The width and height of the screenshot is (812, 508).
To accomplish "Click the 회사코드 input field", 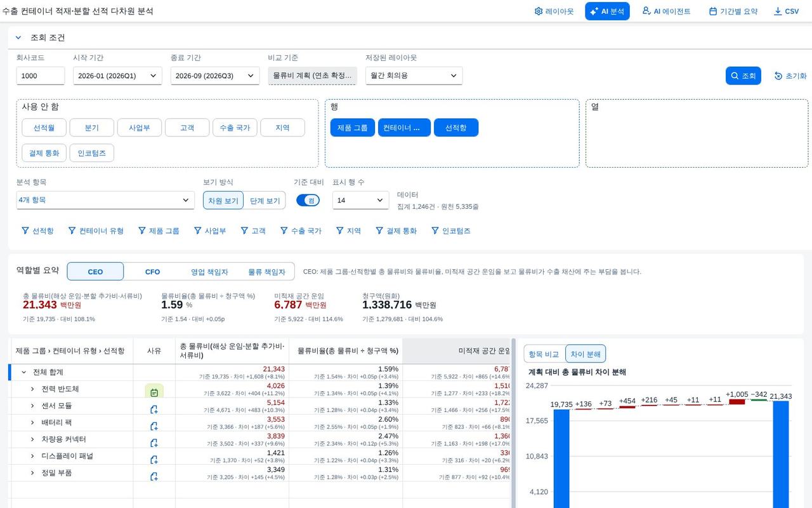I will click(x=41, y=76).
